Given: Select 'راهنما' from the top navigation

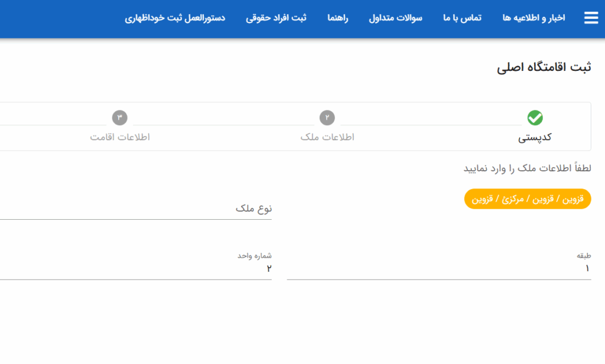Looking at the screenshot, I should pyautogui.click(x=338, y=18).
